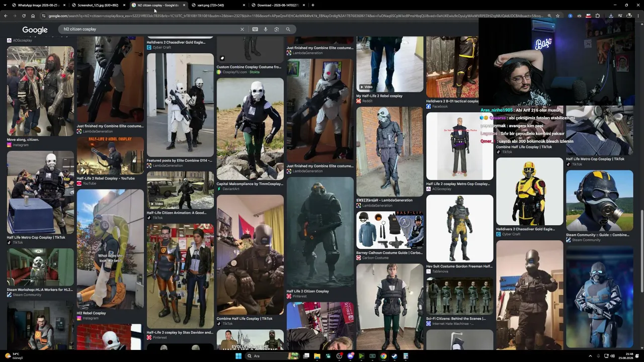Viewport: 644px width, 362px height.
Task: Show hidden system tray icons
Action: coord(591,356)
